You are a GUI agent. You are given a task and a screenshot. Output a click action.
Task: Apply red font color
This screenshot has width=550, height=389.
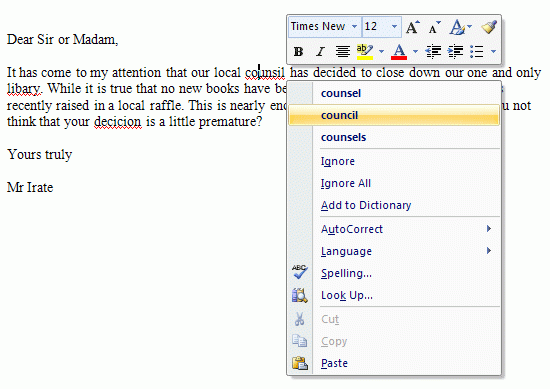click(399, 52)
